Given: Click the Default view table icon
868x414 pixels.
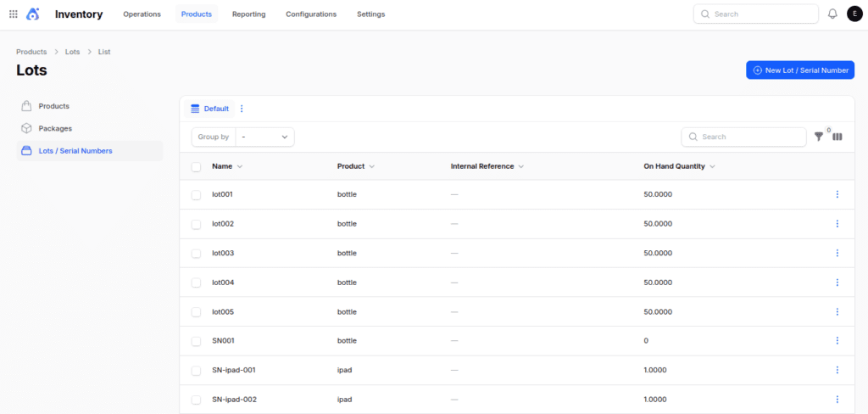Looking at the screenshot, I should click(x=195, y=109).
